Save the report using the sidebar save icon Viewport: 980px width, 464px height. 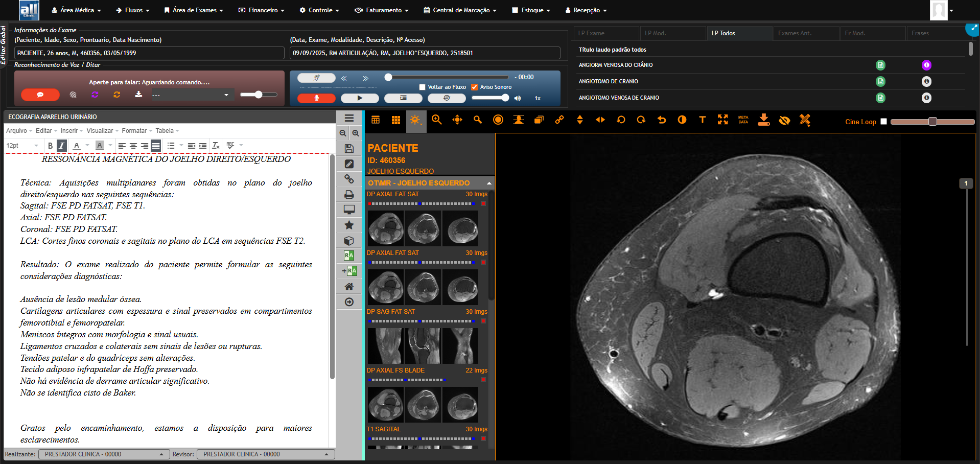(x=349, y=148)
